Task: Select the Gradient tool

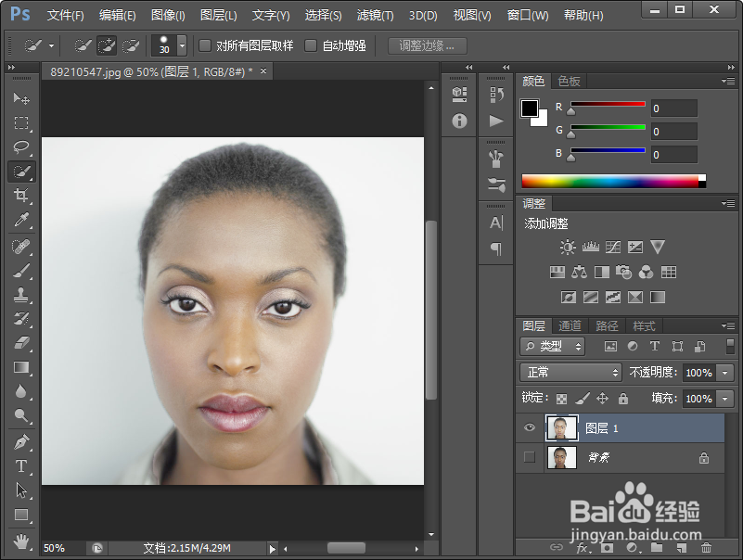Action: 20,367
